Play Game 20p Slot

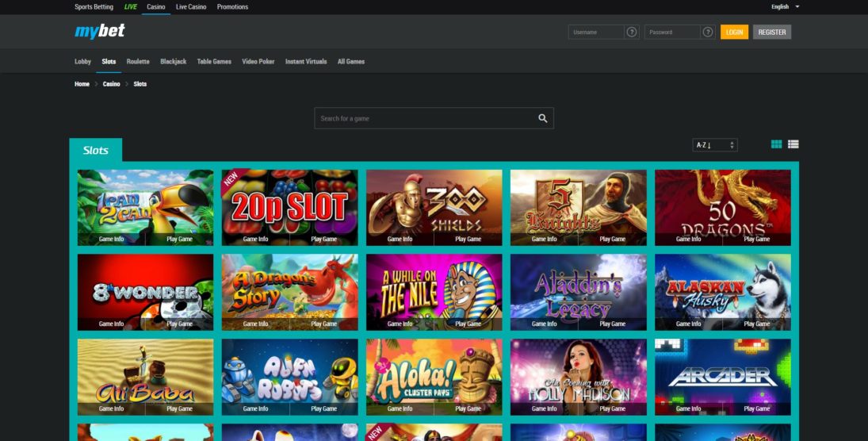[324, 240]
